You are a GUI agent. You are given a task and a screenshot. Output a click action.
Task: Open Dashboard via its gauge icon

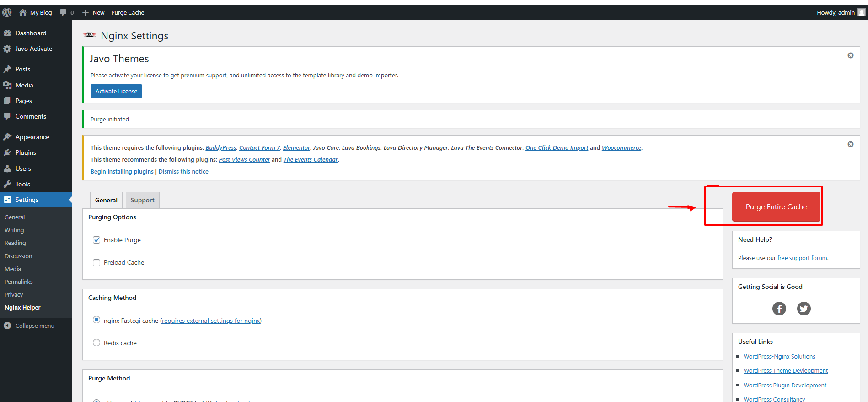tap(7, 33)
